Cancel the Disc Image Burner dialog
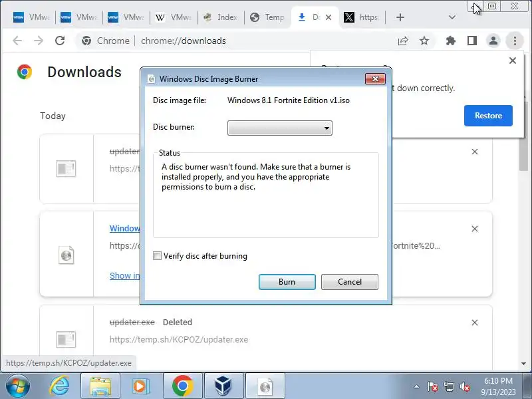The image size is (532, 399). click(350, 282)
